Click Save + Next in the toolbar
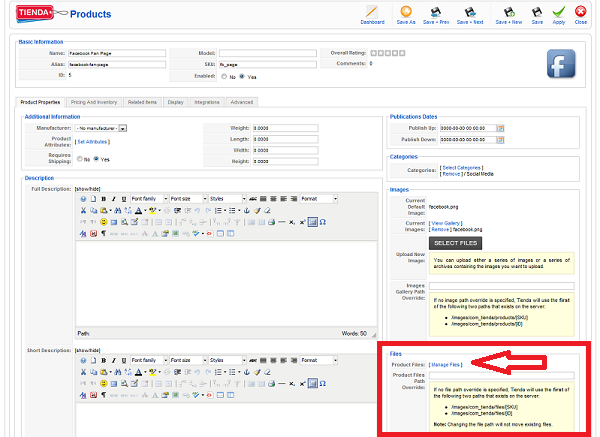This screenshot has width=600, height=437. click(470, 15)
